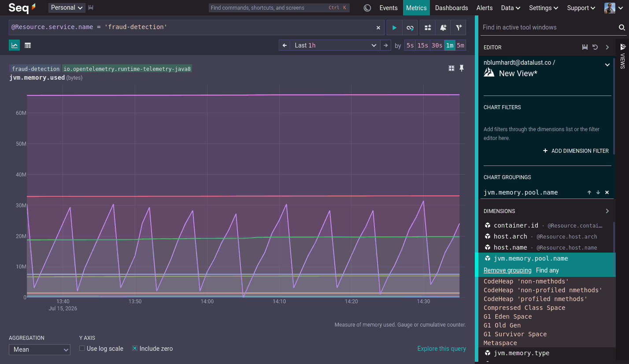Enable Use log scale checkbox
Image resolution: width=629 pixels, height=364 pixels.
click(82, 349)
